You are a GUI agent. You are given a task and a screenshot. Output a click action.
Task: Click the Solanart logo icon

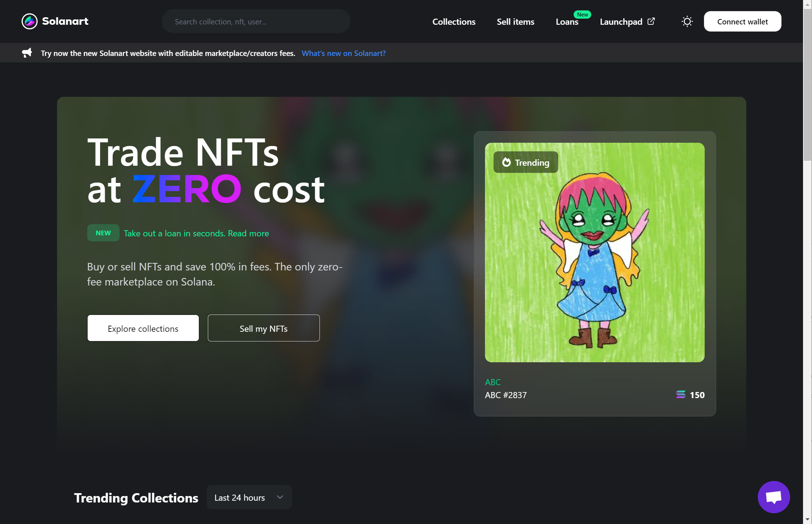[29, 21]
